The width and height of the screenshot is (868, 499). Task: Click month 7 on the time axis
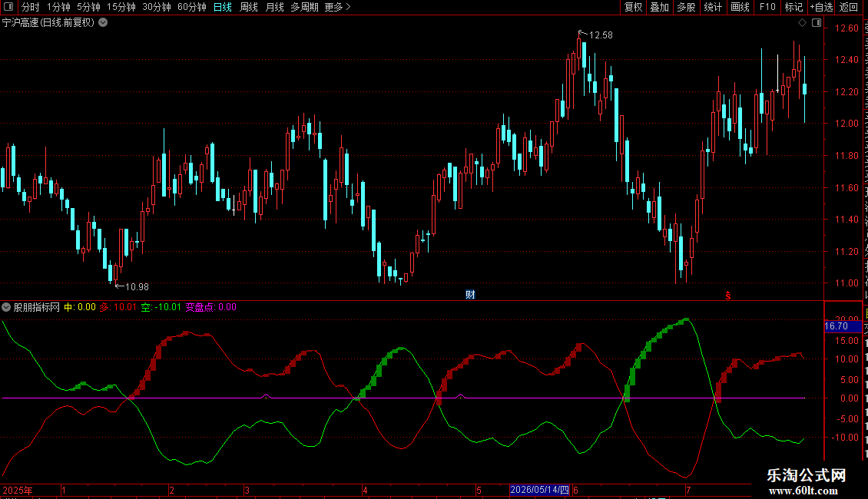click(x=688, y=490)
